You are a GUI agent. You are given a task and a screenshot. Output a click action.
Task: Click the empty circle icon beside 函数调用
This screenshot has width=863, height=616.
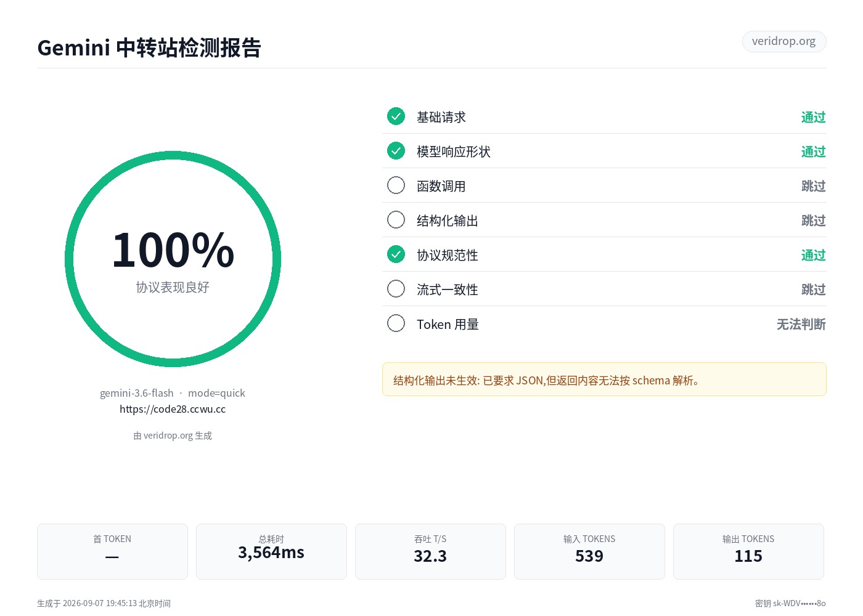[396, 185]
